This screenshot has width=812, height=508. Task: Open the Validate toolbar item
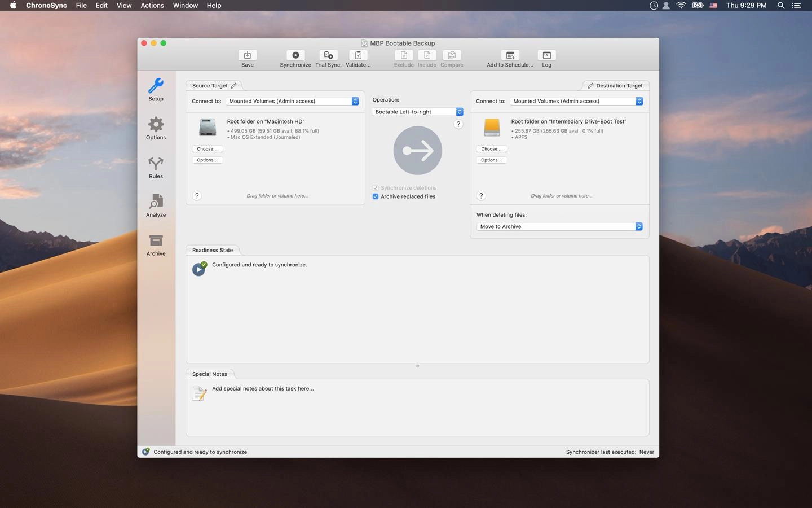click(x=358, y=55)
